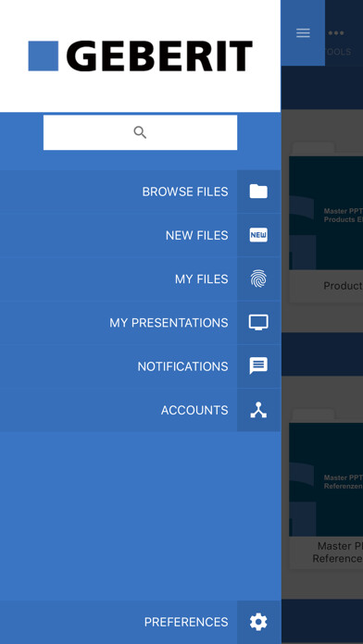
Task: Click the Accounts network node icon
Action: click(x=258, y=410)
